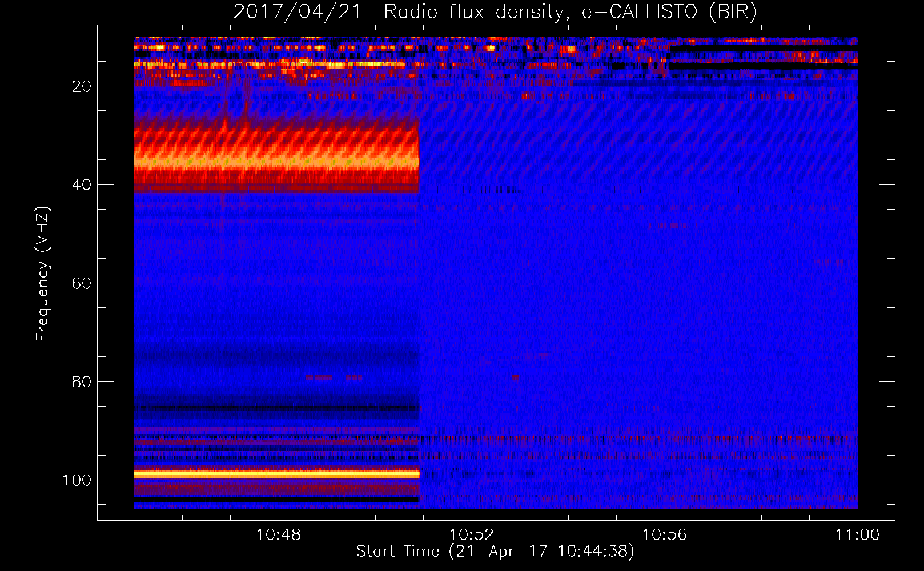Click the 40 MHz frequency tick label
The width and height of the screenshot is (924, 571).
[82, 185]
